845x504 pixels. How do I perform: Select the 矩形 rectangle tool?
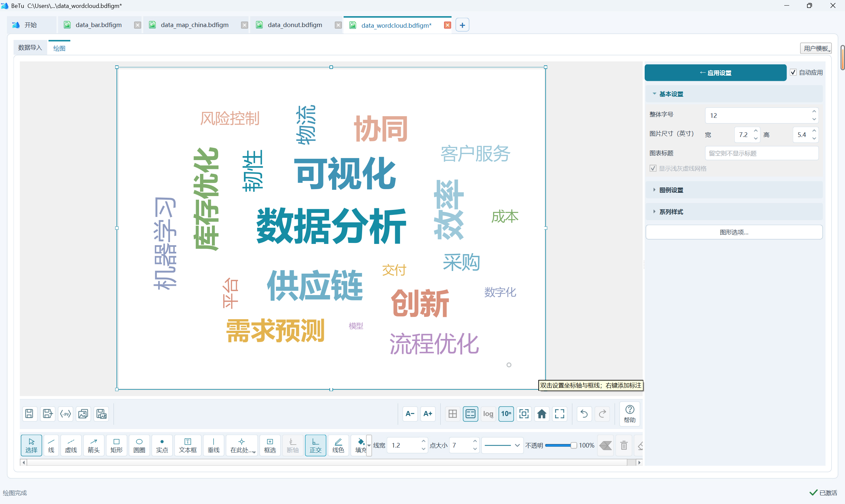117,445
